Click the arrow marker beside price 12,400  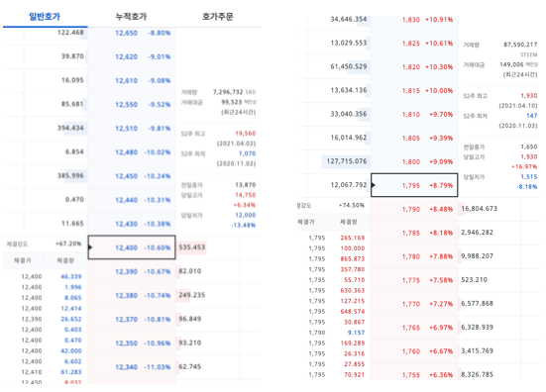pyautogui.click(x=90, y=247)
